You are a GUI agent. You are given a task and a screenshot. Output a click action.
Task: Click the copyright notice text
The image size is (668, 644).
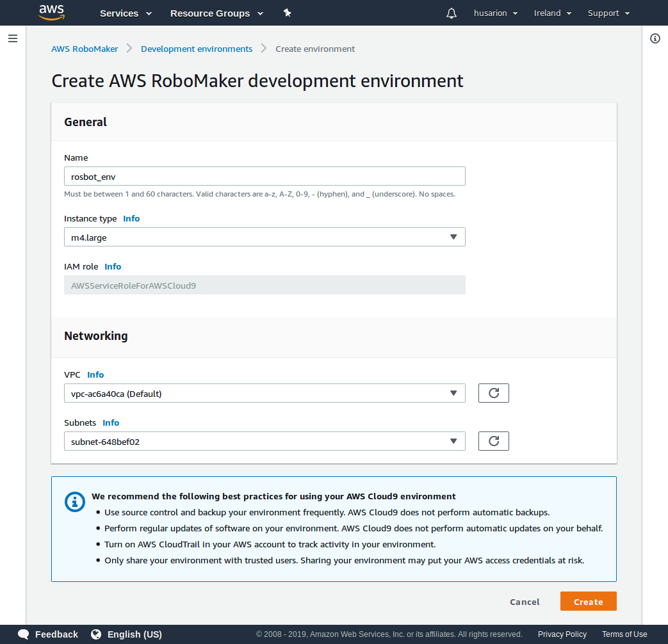point(389,634)
